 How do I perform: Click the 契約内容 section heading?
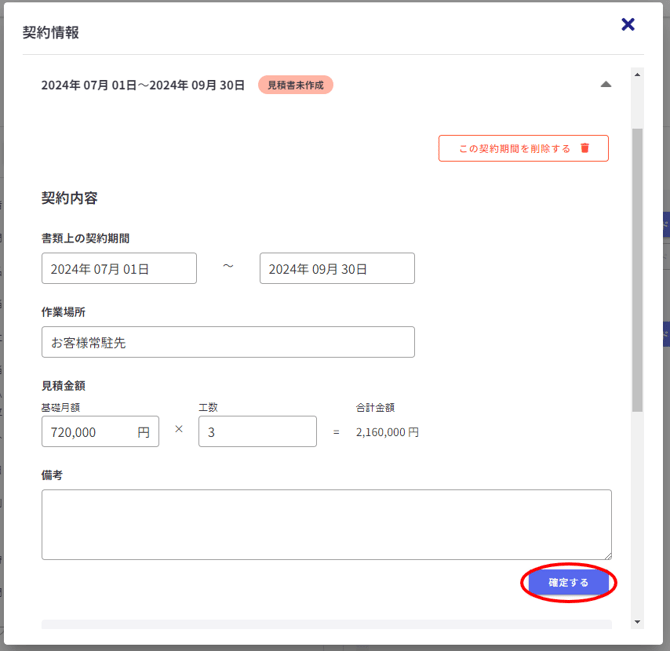coord(69,198)
